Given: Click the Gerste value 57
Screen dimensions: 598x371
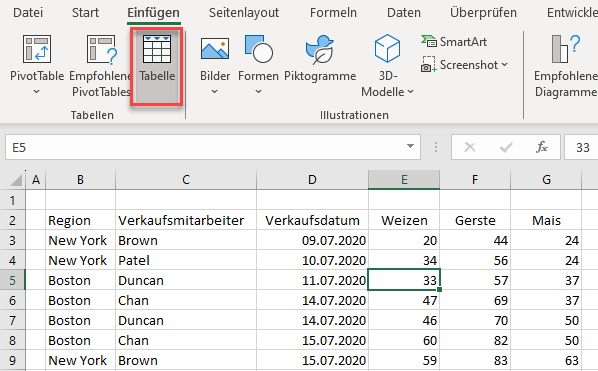Looking at the screenshot, I should point(475,280).
